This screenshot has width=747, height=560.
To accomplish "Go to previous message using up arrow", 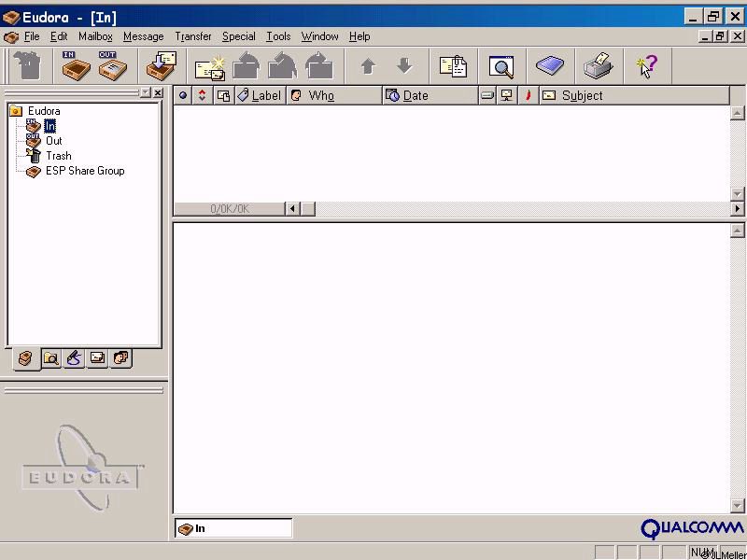I will point(368,65).
